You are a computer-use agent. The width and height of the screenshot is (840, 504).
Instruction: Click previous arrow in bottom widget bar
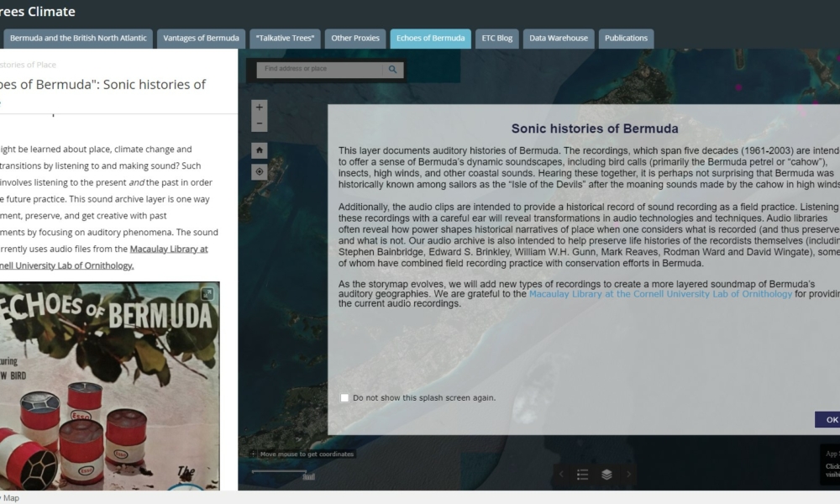561,475
